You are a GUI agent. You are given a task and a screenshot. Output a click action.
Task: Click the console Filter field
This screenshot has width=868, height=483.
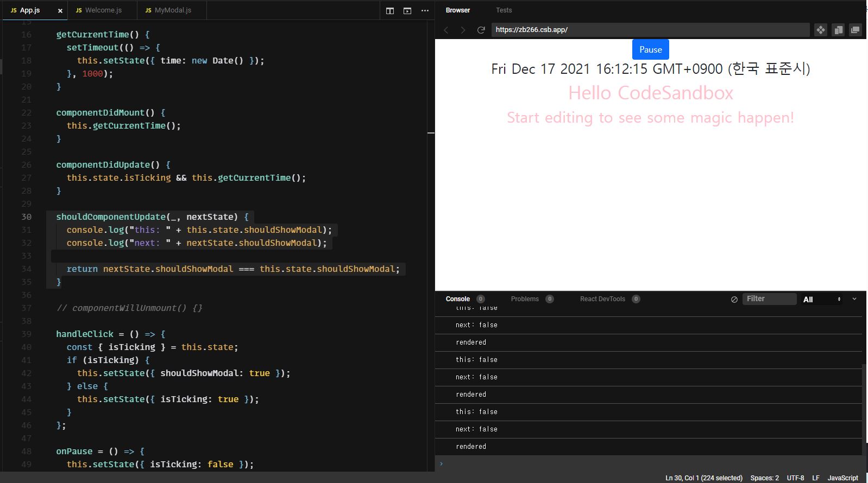(769, 299)
